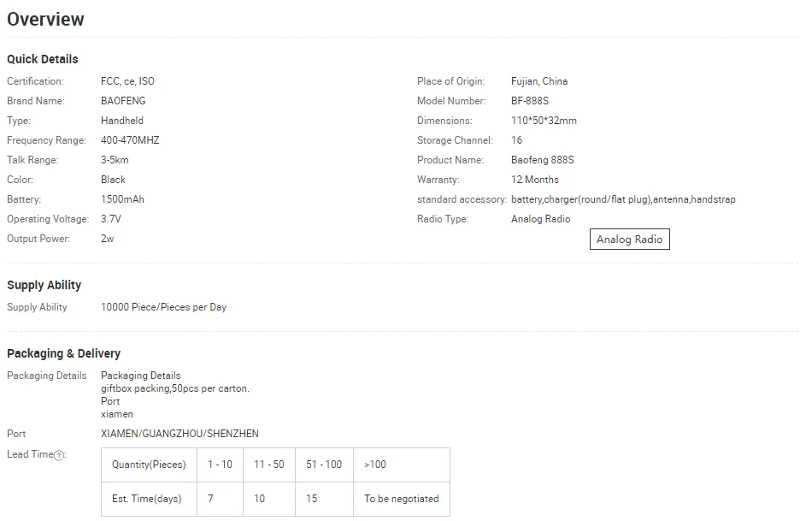
Task: Click the storage channel value 16
Action: tap(517, 140)
